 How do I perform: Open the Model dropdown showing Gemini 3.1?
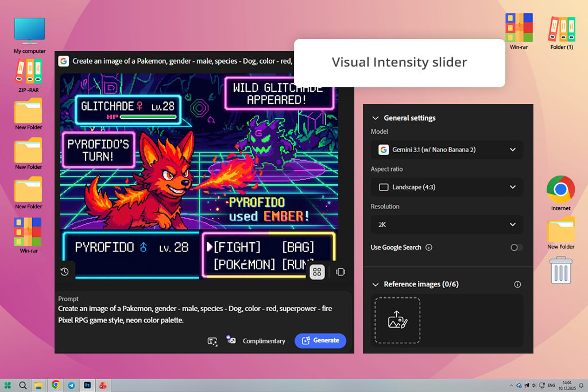coord(447,150)
